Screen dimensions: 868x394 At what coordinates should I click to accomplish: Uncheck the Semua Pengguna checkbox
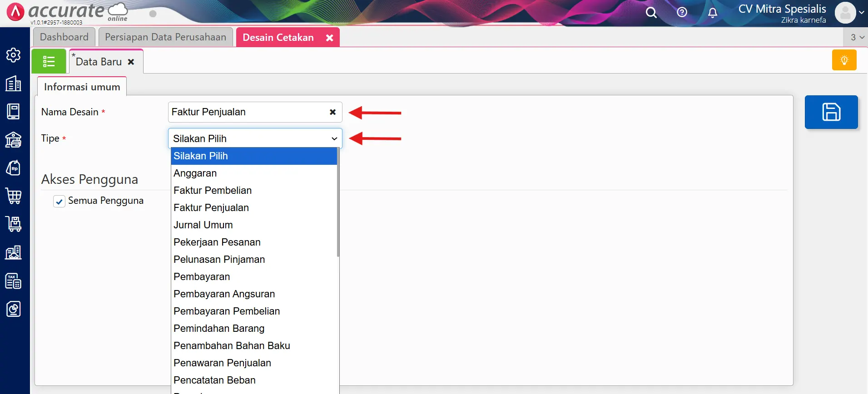60,202
